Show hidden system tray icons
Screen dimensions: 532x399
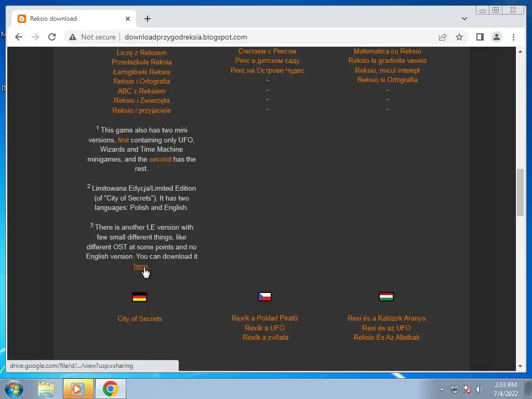click(x=442, y=389)
